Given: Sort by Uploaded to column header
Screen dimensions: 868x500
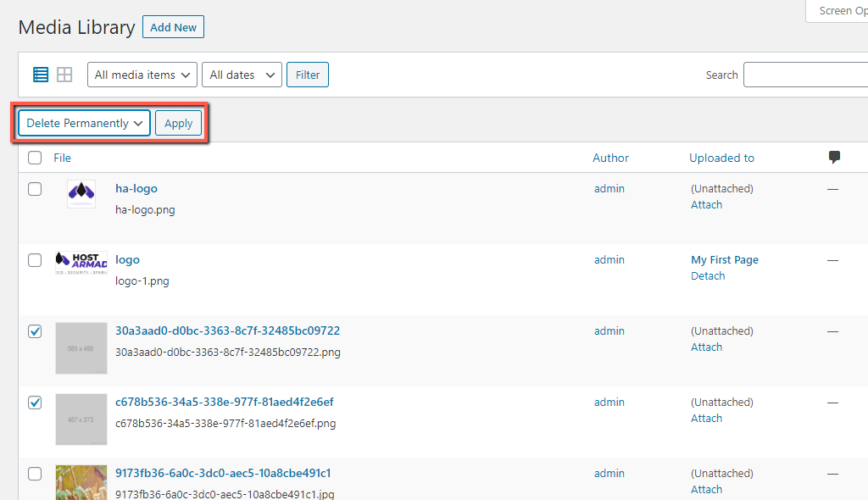Looking at the screenshot, I should click(722, 158).
